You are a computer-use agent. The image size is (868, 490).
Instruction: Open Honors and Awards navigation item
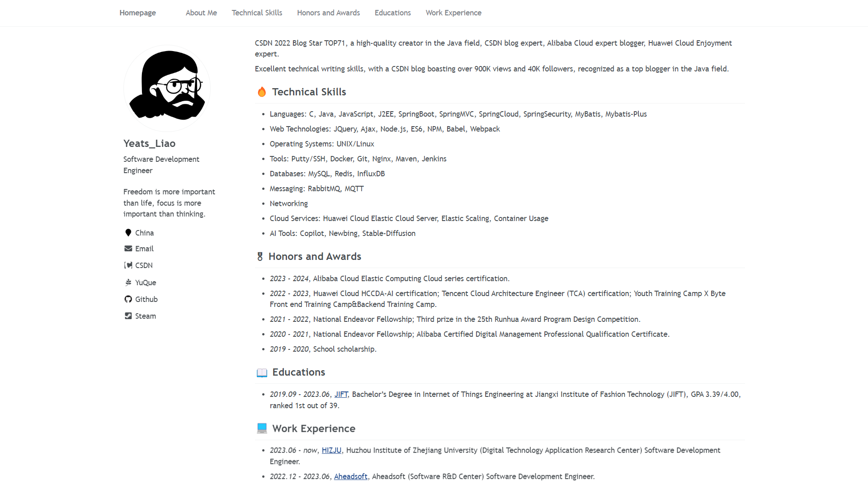point(328,13)
